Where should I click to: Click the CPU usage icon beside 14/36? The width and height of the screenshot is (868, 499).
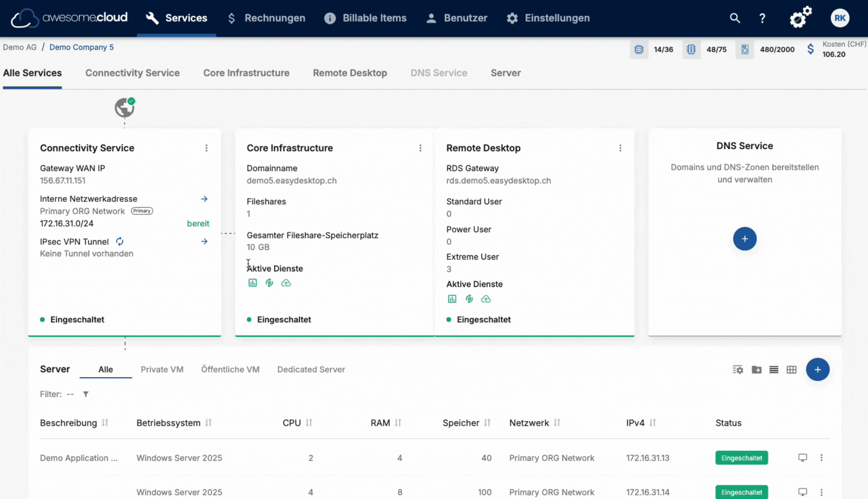click(x=639, y=49)
